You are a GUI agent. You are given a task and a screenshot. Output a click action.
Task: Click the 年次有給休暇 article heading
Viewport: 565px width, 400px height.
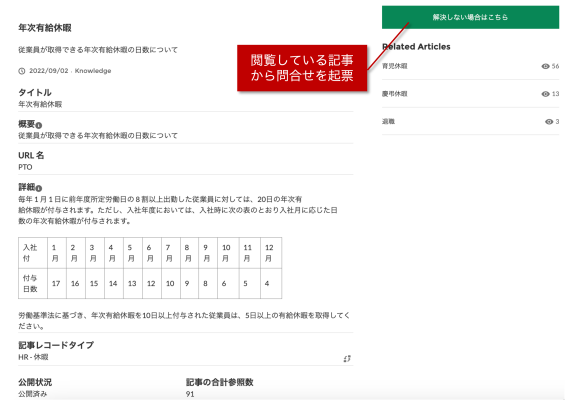tap(45, 28)
